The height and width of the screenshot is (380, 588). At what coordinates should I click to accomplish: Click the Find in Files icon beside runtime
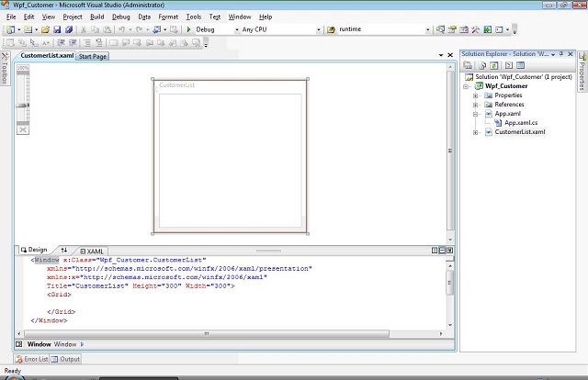(x=331, y=29)
